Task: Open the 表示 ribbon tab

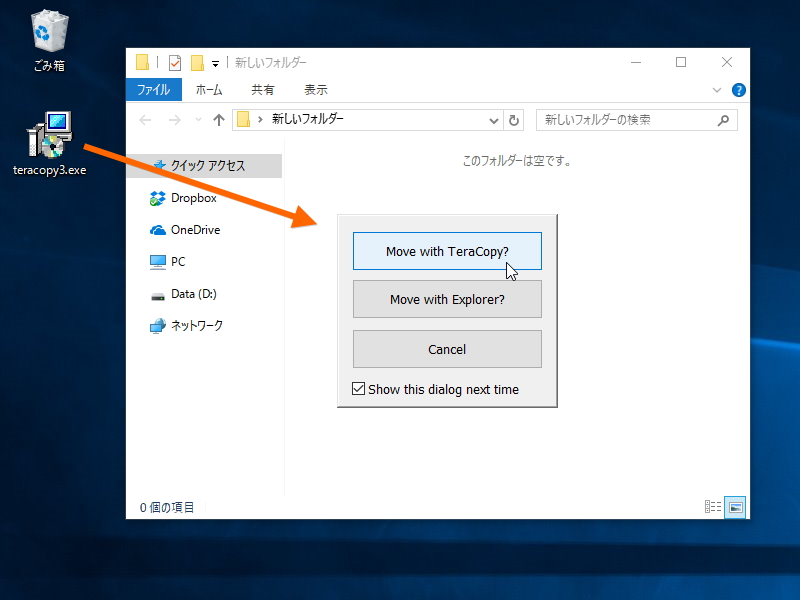Action: [x=316, y=90]
